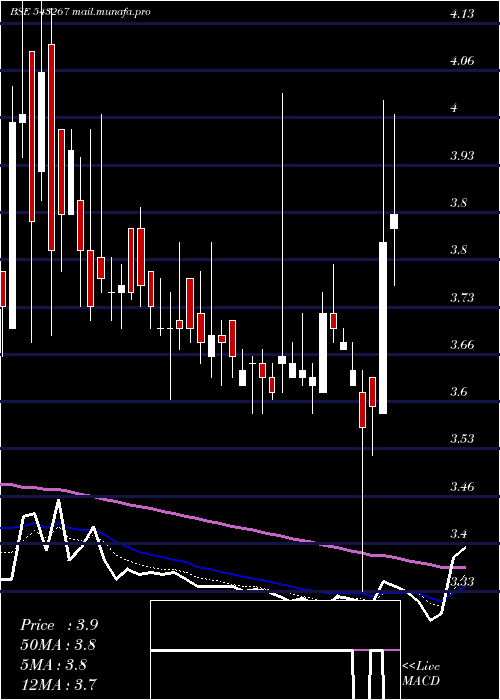
Task: Click the 3.46 price axis label
Action: coord(462,486)
